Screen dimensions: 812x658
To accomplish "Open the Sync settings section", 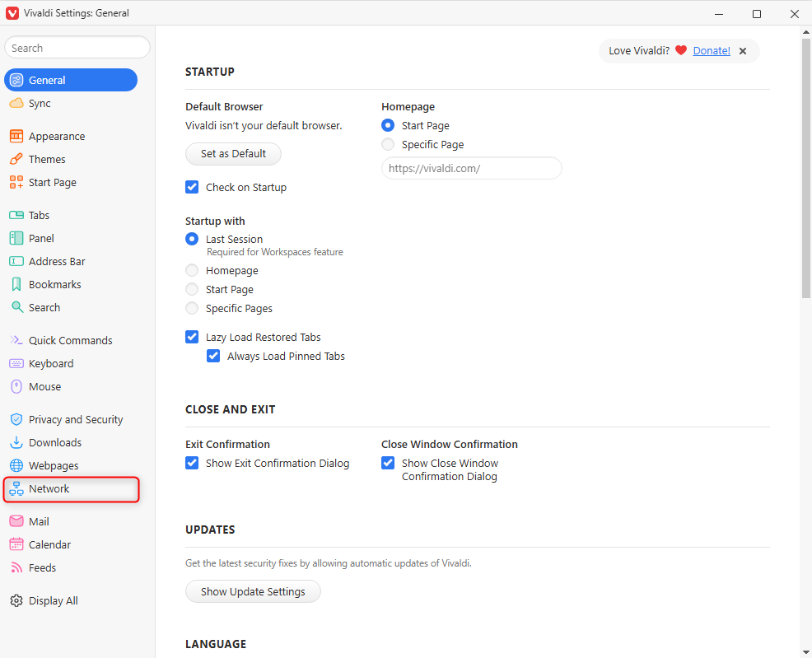I will pyautogui.click(x=71, y=103).
